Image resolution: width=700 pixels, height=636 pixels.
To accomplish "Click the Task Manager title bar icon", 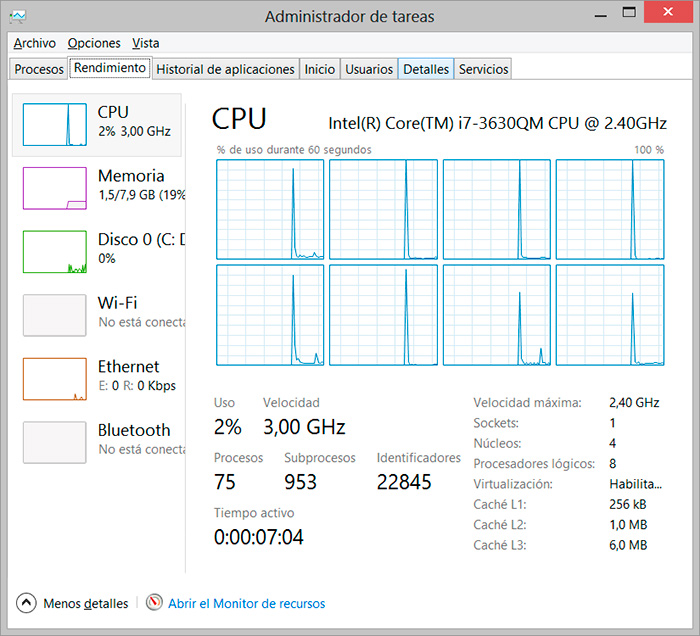I will click(x=19, y=17).
